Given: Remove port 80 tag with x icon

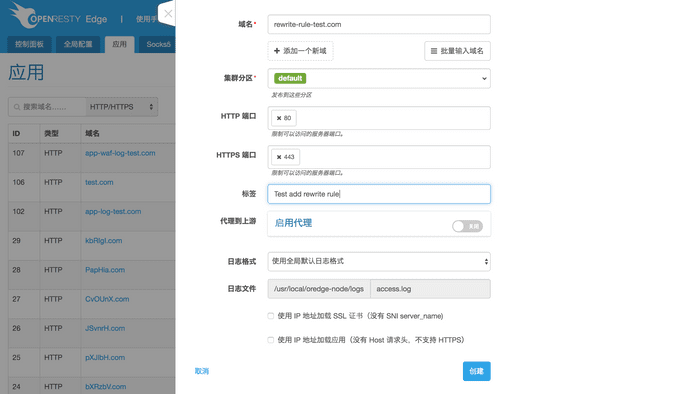Looking at the screenshot, I should tap(279, 118).
